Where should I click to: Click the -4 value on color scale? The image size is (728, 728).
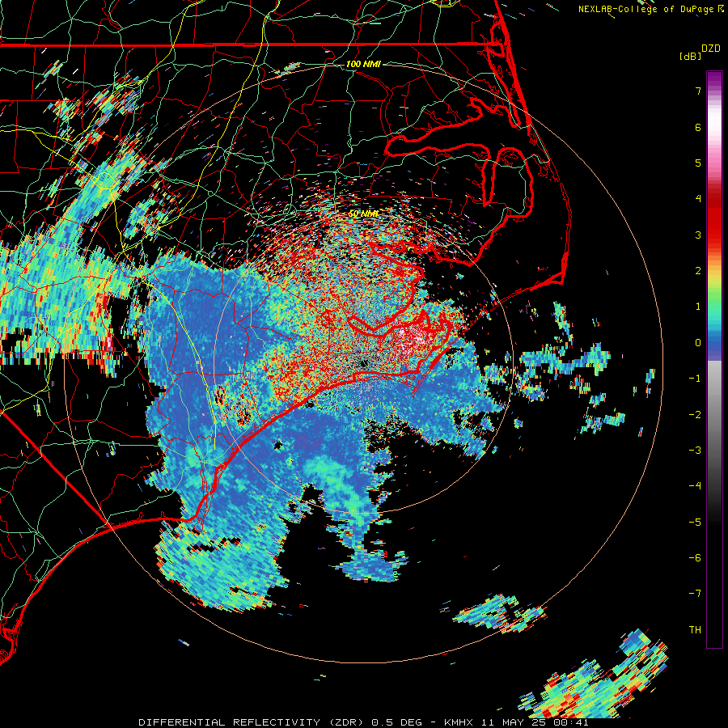click(695, 486)
